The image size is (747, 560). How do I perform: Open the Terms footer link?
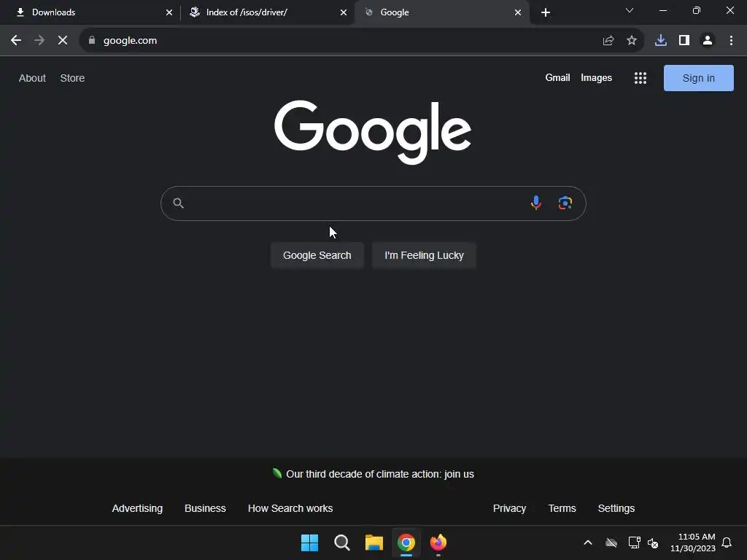point(562,508)
